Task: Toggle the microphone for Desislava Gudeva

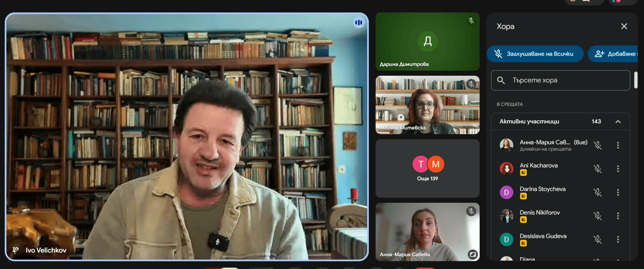Action: pos(598,239)
